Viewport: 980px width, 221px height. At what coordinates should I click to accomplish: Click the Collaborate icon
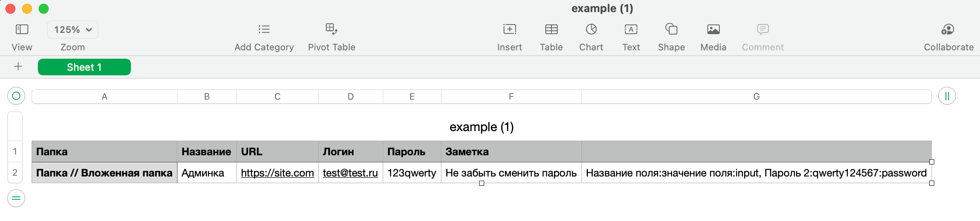[948, 30]
